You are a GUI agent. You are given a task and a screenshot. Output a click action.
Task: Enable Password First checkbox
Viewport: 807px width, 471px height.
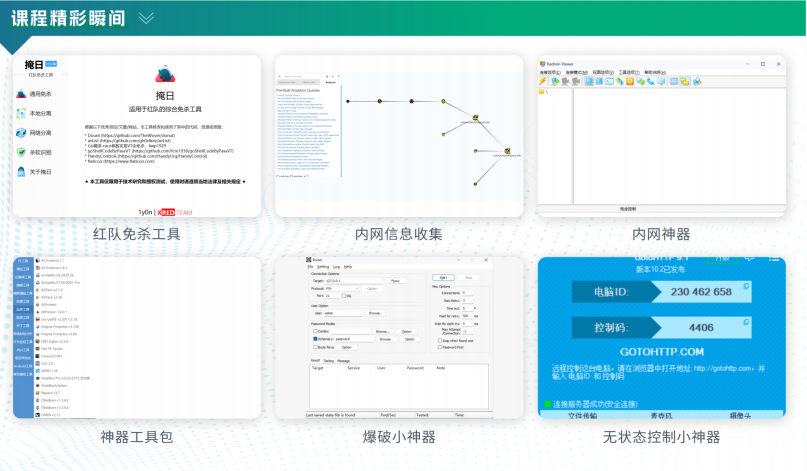(x=440, y=347)
